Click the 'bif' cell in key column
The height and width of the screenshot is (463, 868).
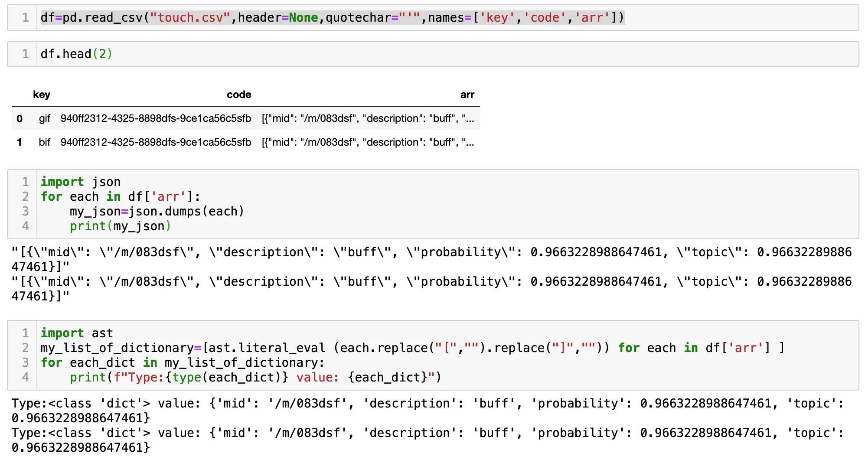[x=45, y=142]
